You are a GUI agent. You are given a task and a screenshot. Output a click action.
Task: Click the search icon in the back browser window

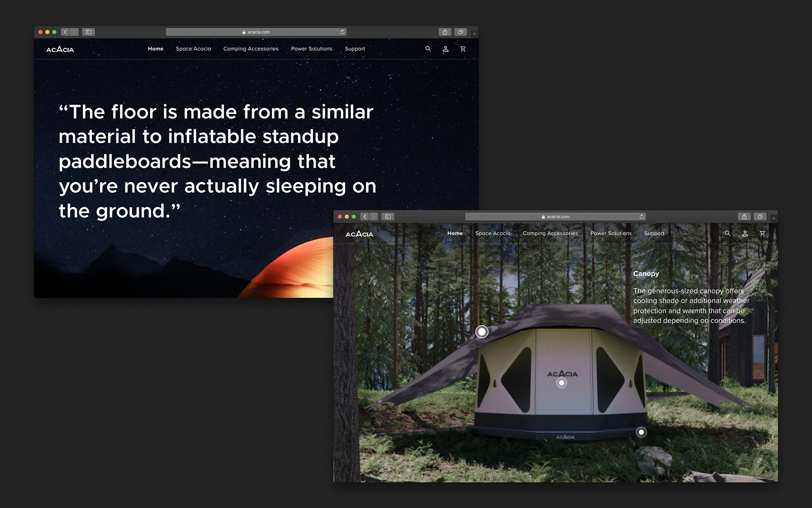click(428, 49)
